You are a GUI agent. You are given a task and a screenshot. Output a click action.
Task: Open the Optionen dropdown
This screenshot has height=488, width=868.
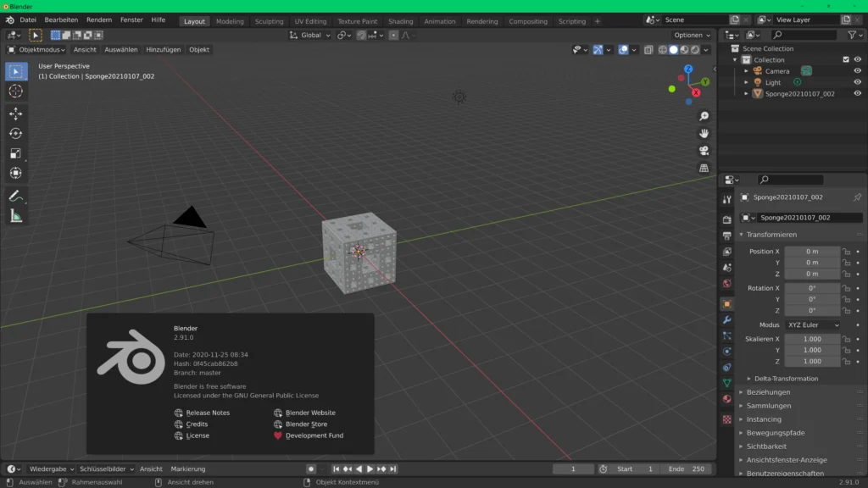click(692, 35)
